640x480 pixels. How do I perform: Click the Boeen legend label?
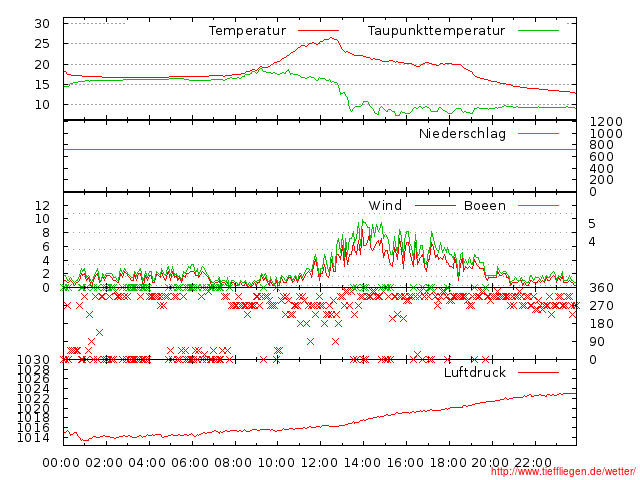coord(485,205)
